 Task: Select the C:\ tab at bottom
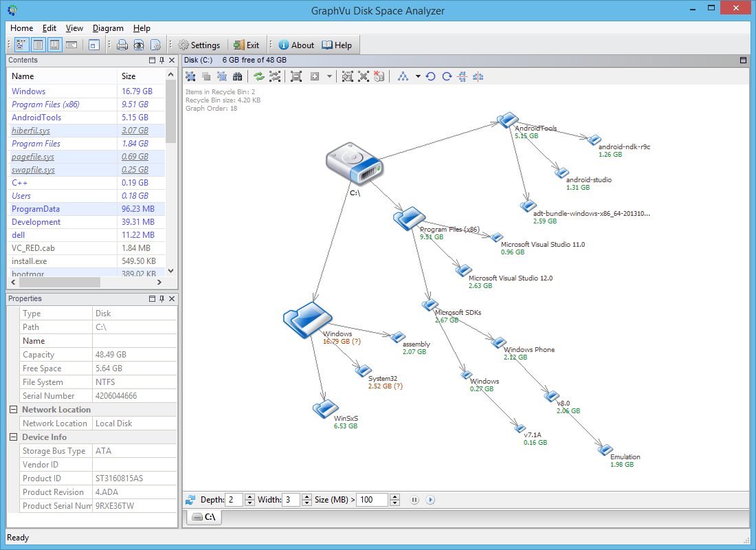(x=204, y=517)
